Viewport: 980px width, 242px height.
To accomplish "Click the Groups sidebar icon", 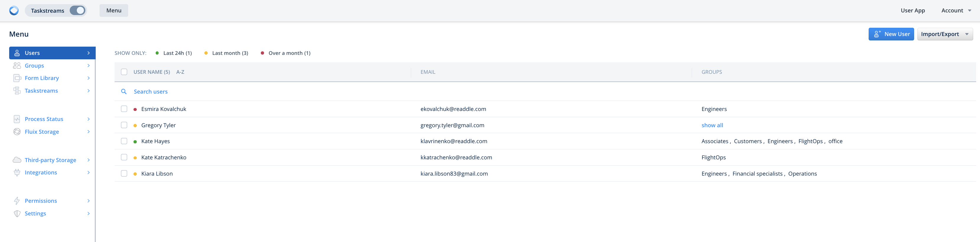I will pyautogui.click(x=17, y=66).
